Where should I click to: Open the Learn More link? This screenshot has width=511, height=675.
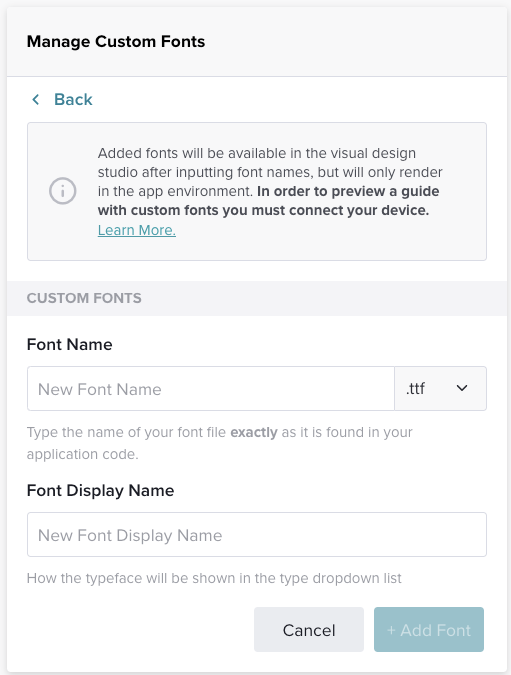[136, 230]
